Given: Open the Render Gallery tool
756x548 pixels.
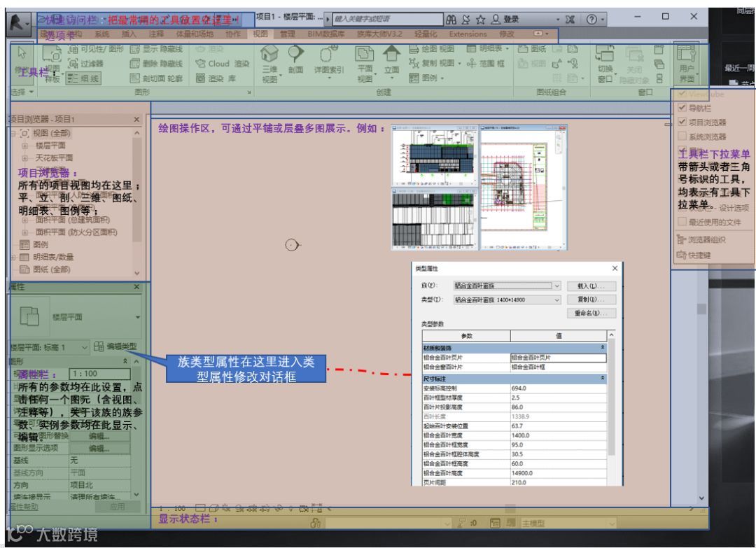Looking at the screenshot, I should pos(216,78).
